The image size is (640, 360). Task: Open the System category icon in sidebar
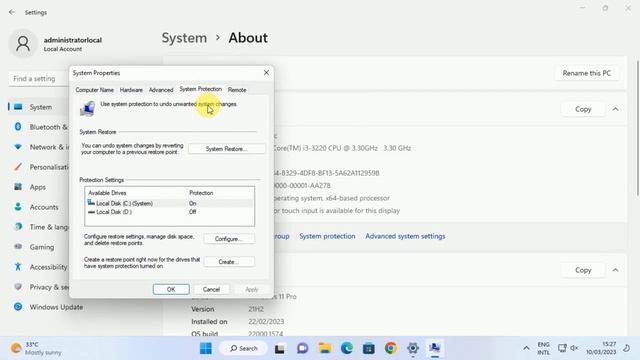point(18,107)
